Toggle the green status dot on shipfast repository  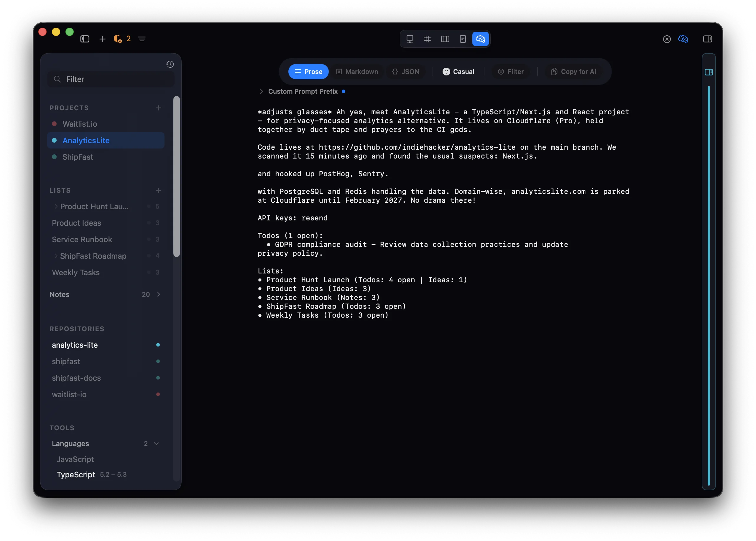click(158, 362)
